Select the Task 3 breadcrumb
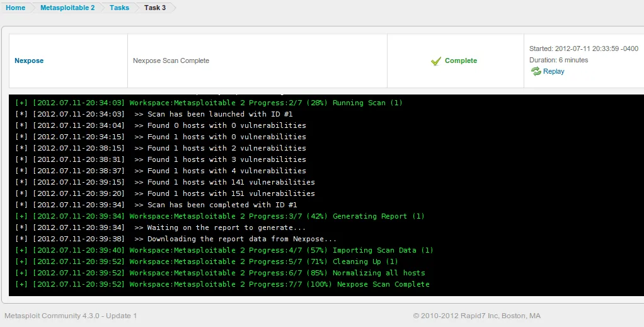644x327 pixels. pos(155,8)
